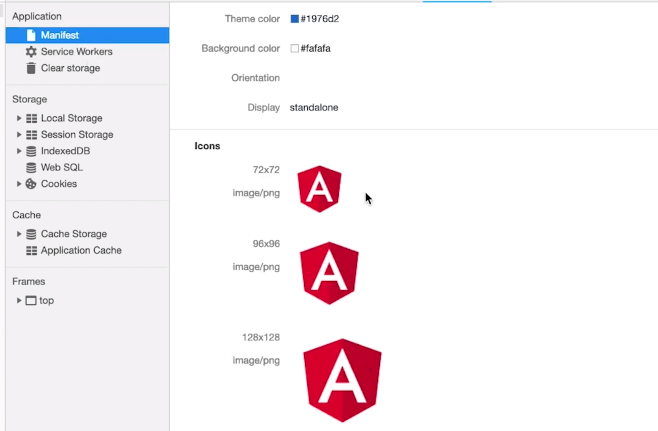Click the 96x96 size label
Viewport: 658px width, 431px height.
pos(266,244)
